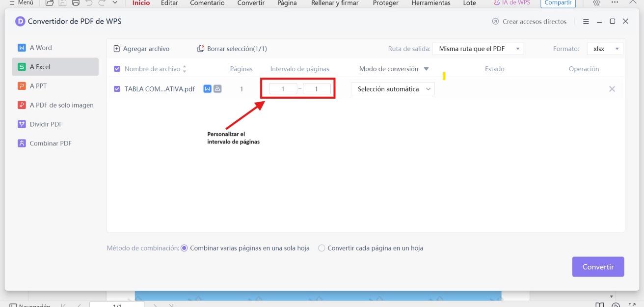Open the Inicio ribbon tab
The width and height of the screenshot is (644, 307).
pyautogui.click(x=140, y=3)
